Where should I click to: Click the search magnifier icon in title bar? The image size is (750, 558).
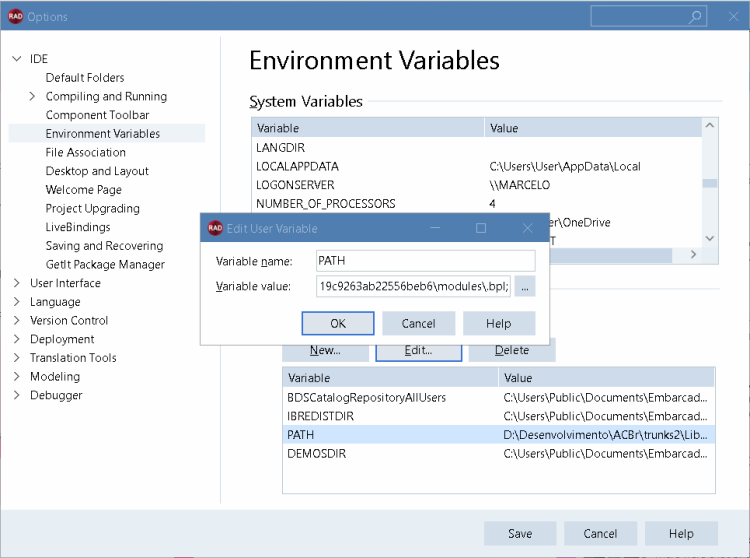point(695,17)
